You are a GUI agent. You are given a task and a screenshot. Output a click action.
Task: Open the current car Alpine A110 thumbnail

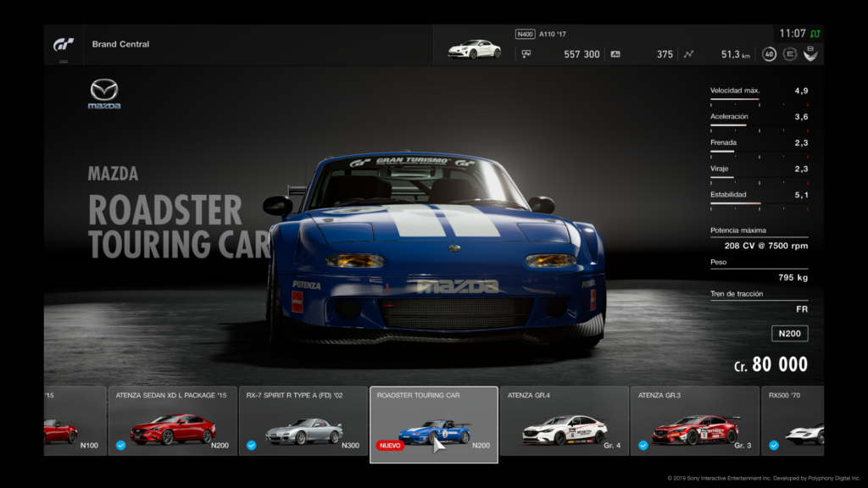point(475,48)
